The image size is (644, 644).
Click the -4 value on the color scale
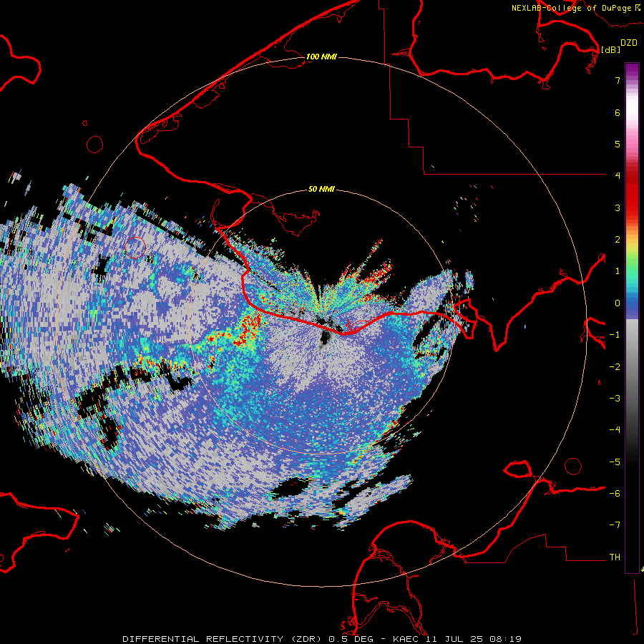click(615, 430)
